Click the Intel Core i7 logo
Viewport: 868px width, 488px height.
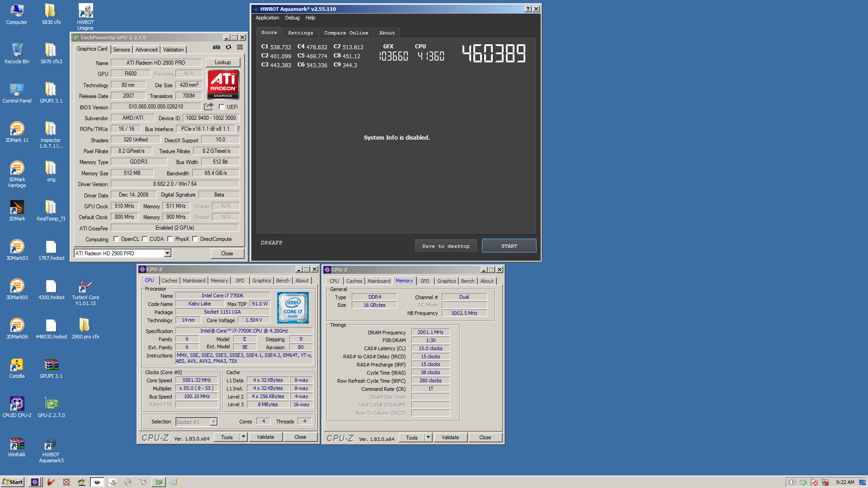293,308
